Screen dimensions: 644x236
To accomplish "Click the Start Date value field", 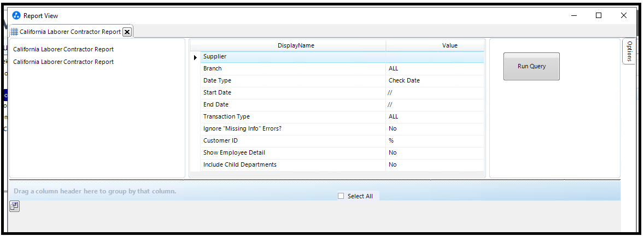I will click(435, 93).
